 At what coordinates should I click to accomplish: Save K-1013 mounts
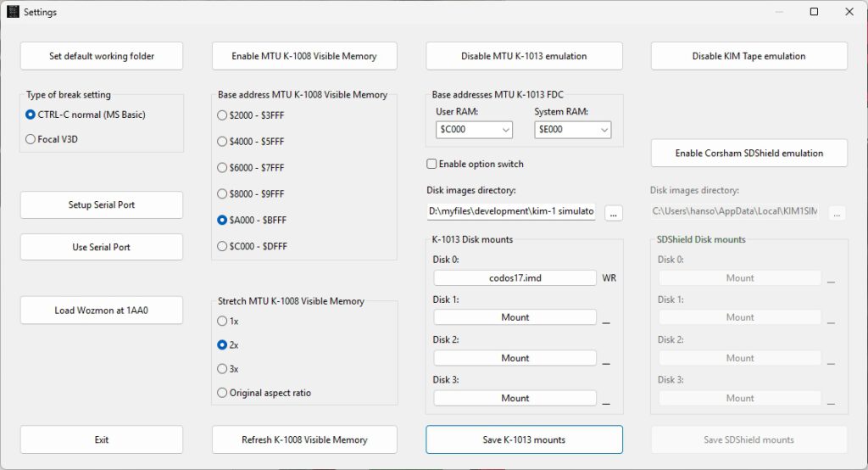tap(524, 439)
